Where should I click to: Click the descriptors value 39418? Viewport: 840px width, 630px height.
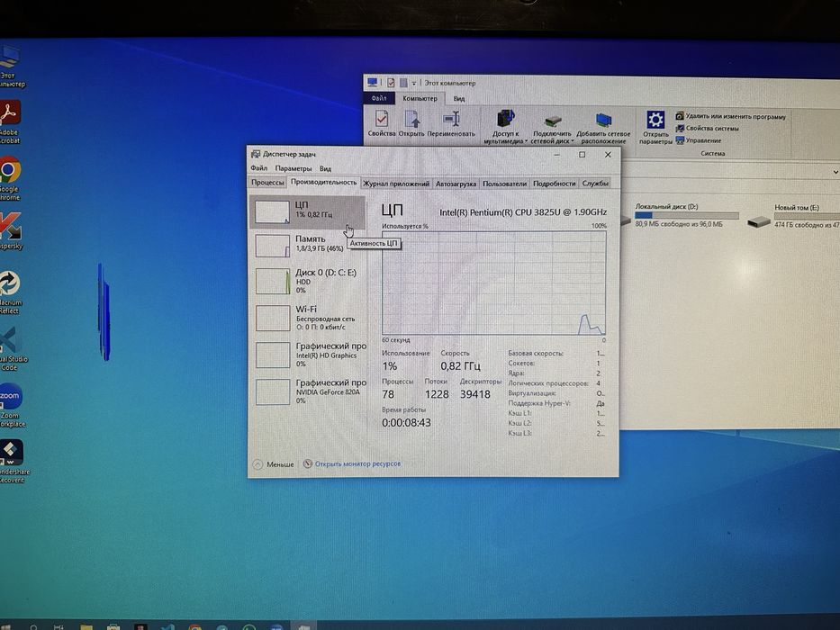(475, 394)
